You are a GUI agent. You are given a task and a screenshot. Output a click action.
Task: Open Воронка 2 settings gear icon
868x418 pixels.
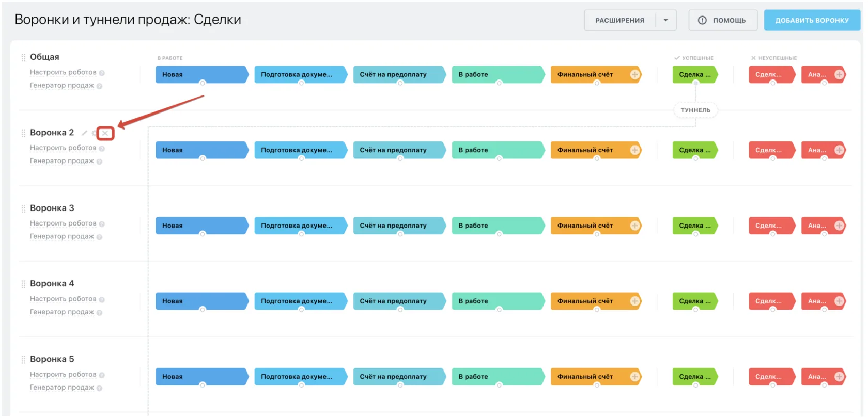click(95, 133)
